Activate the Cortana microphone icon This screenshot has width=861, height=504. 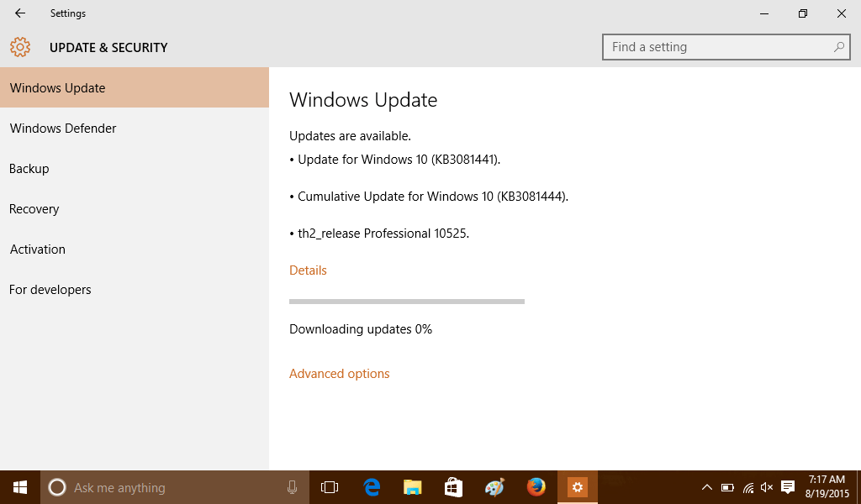[x=292, y=487]
